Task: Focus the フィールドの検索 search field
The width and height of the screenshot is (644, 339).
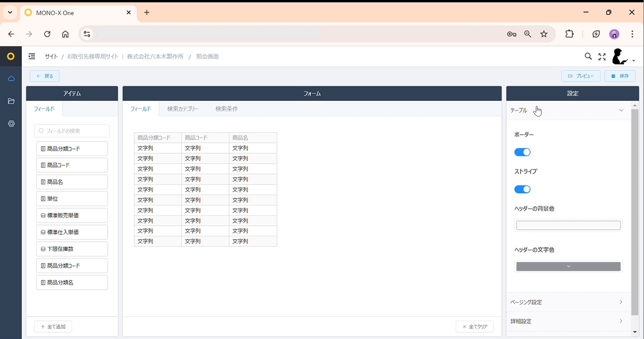Action: pyautogui.click(x=72, y=131)
